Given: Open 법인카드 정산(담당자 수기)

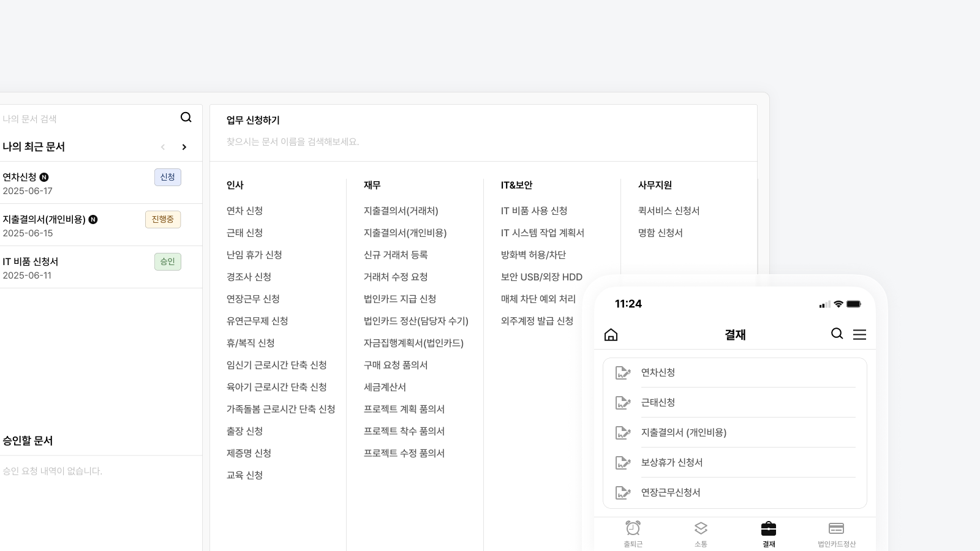Looking at the screenshot, I should (416, 321).
